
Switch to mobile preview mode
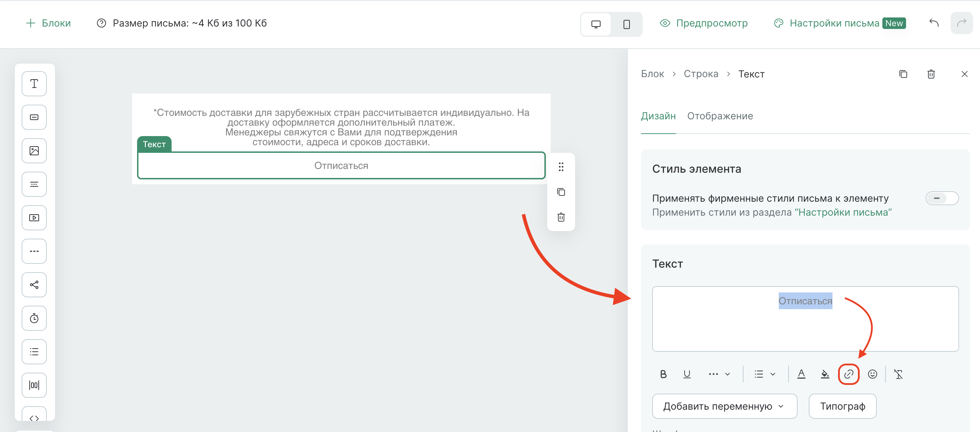627,24
